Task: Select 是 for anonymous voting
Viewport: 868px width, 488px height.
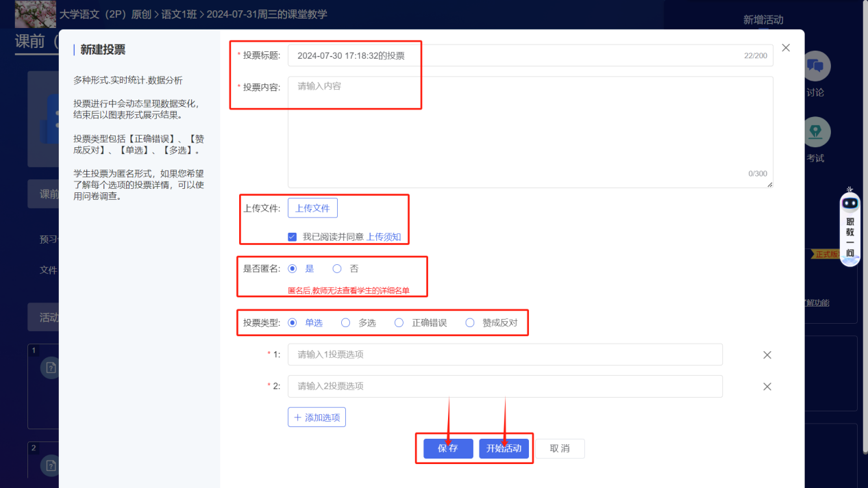Action: (293, 269)
